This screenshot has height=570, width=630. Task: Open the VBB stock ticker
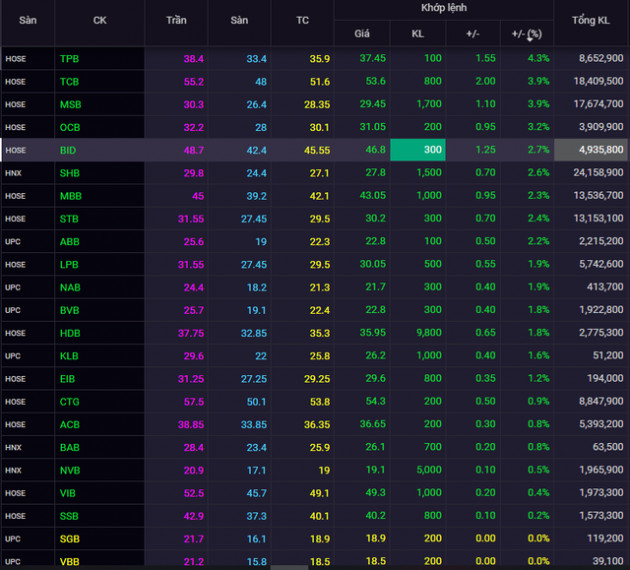click(70, 562)
